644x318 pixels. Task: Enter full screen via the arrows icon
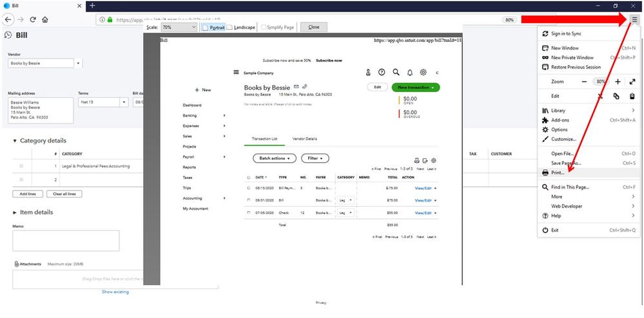(x=632, y=82)
